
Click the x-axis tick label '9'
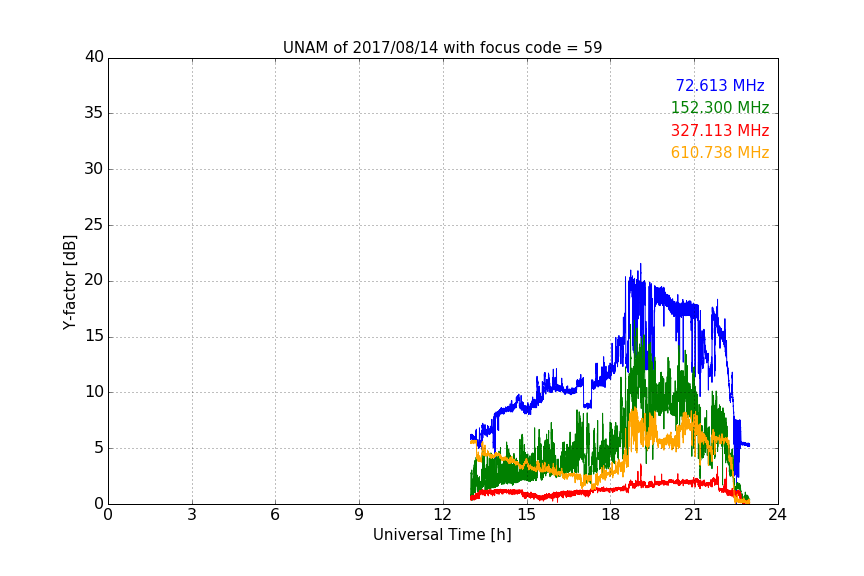click(359, 515)
